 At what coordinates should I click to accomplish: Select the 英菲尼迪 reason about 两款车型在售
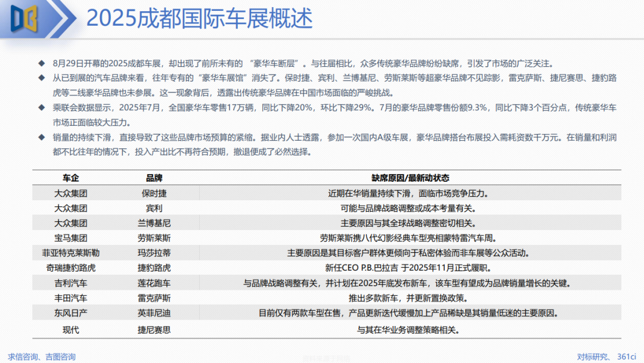pos(408,313)
